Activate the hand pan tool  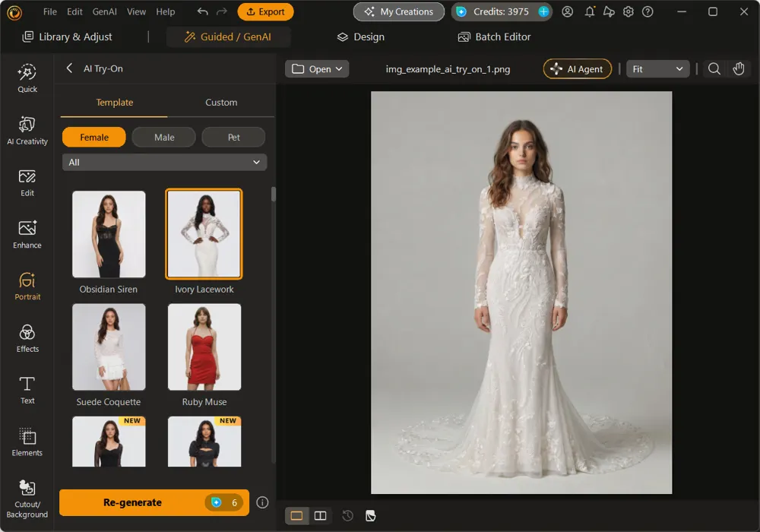pyautogui.click(x=738, y=69)
